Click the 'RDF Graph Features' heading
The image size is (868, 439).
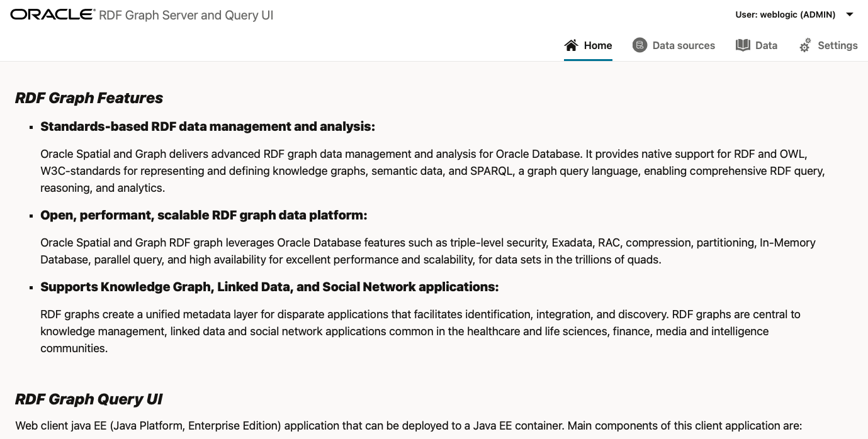(89, 98)
